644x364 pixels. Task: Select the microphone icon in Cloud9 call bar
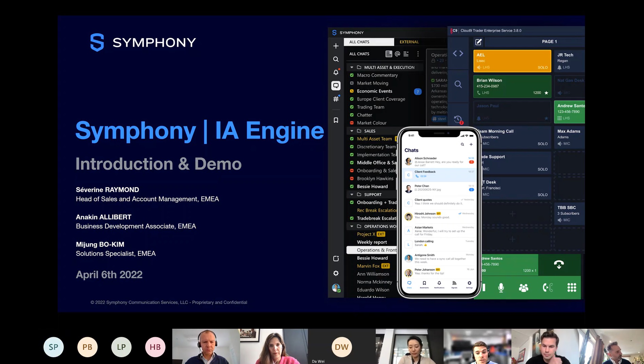tap(501, 288)
